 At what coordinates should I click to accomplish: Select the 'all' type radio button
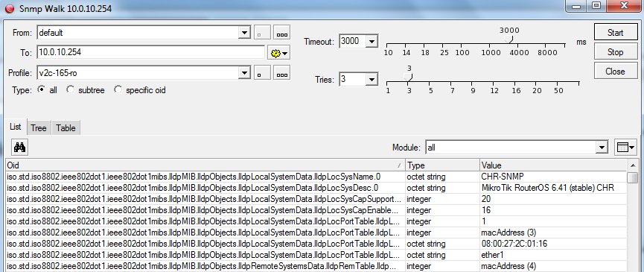[41, 89]
